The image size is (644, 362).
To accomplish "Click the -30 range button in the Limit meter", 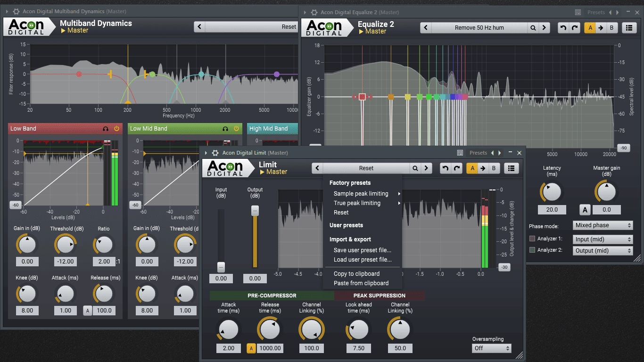I will click(x=504, y=267).
